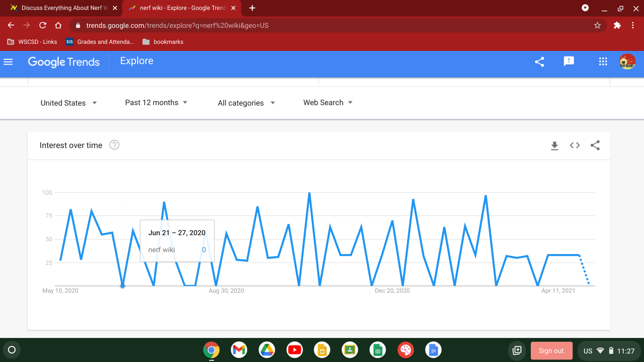The width and height of the screenshot is (644, 362).
Task: Launch Google Drive from the shelf
Action: [x=267, y=350]
